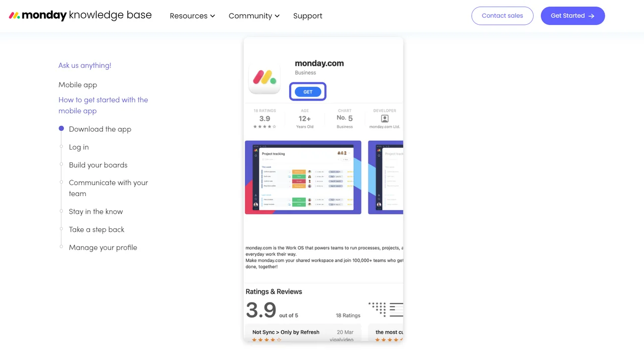Screen dimensions: 644x357
Task: Go to the Log in section
Action: 79,147
